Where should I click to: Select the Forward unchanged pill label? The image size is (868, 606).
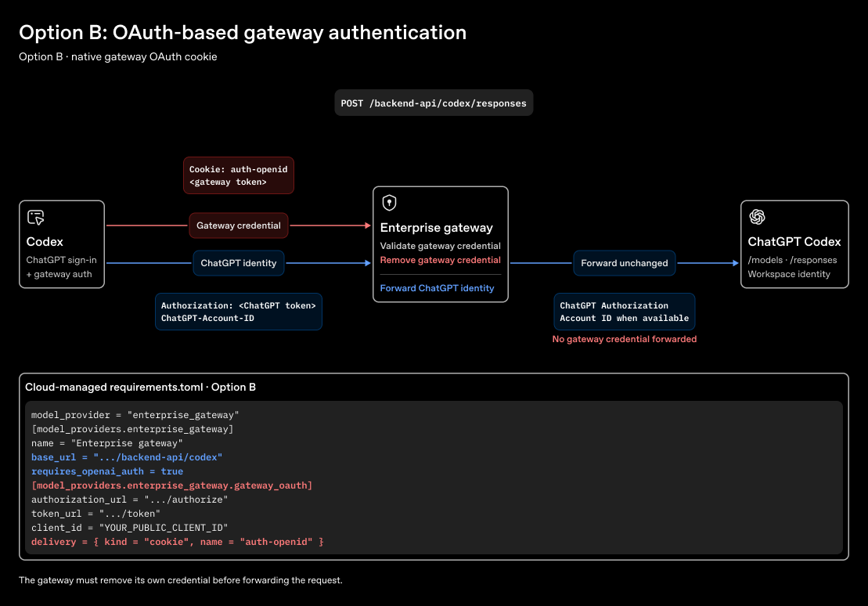coord(625,263)
